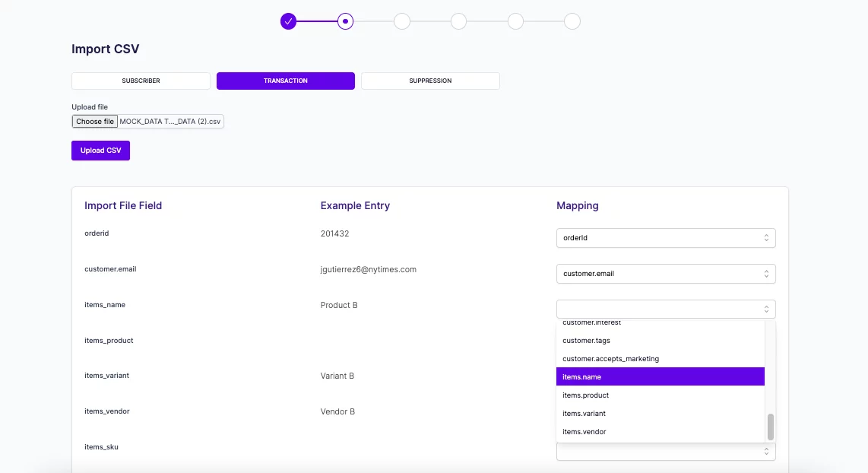Viewport: 868px width, 473px height.
Task: Select items.name in the open dropdown
Action: pos(660,376)
